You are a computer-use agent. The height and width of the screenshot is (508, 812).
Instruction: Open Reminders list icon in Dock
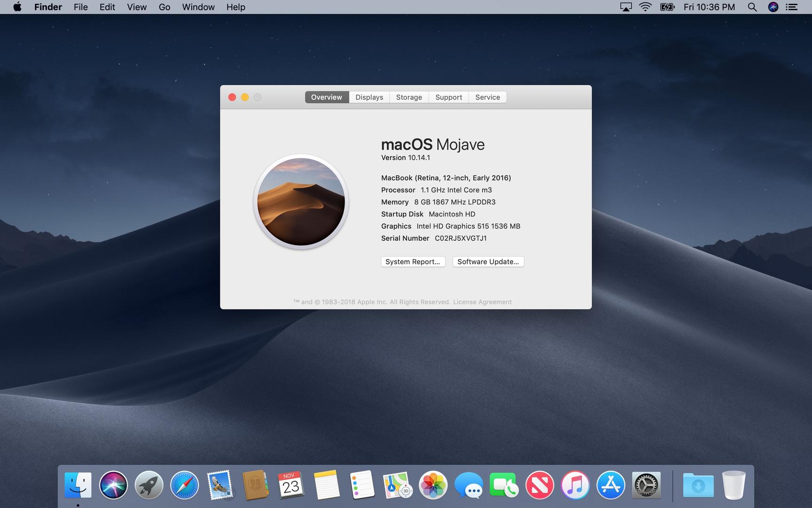(x=362, y=485)
